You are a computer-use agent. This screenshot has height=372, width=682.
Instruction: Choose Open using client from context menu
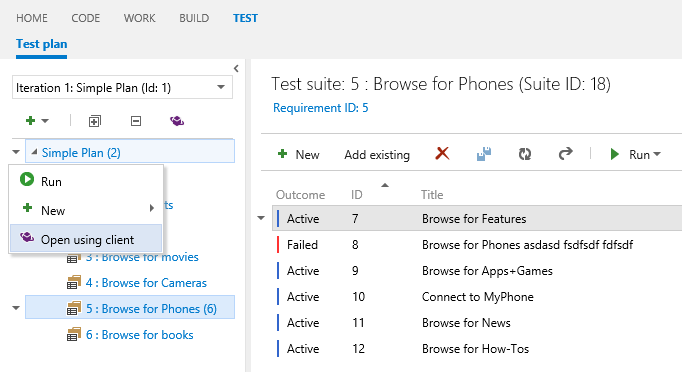click(86, 239)
